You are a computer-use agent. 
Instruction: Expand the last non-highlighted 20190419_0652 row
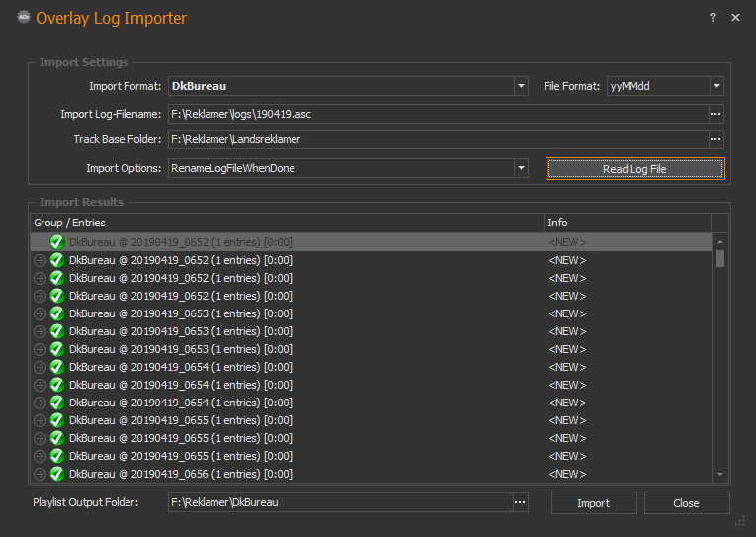tap(40, 297)
